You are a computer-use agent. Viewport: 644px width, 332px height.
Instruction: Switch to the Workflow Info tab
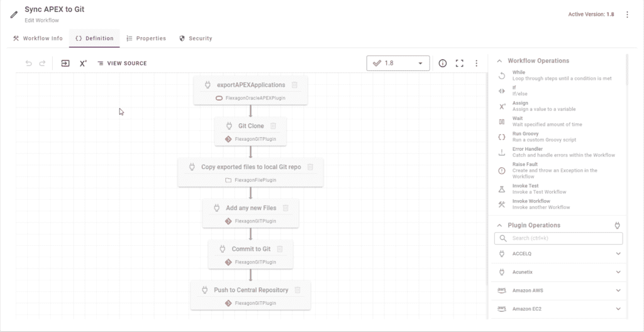click(38, 38)
